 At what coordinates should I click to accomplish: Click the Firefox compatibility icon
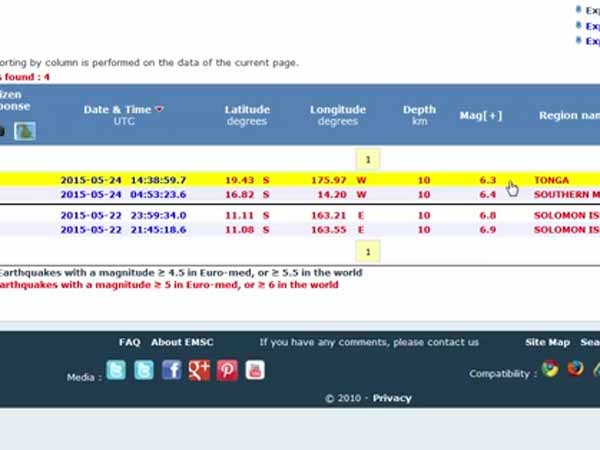(575, 368)
